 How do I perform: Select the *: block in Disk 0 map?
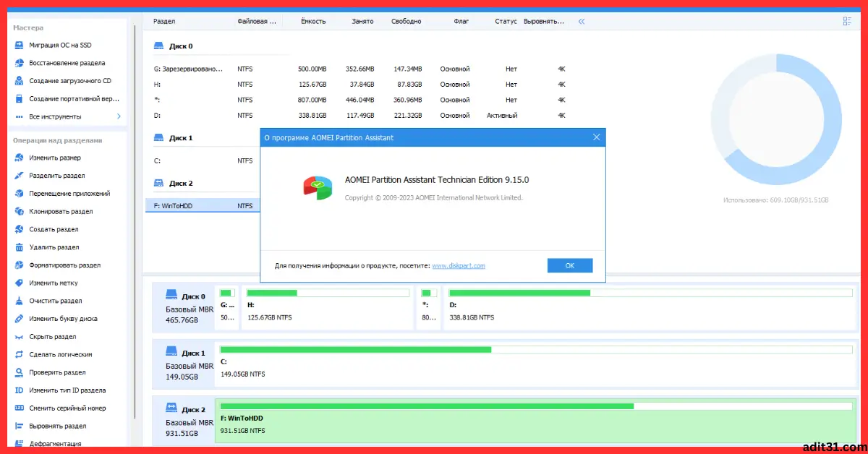coord(429,307)
